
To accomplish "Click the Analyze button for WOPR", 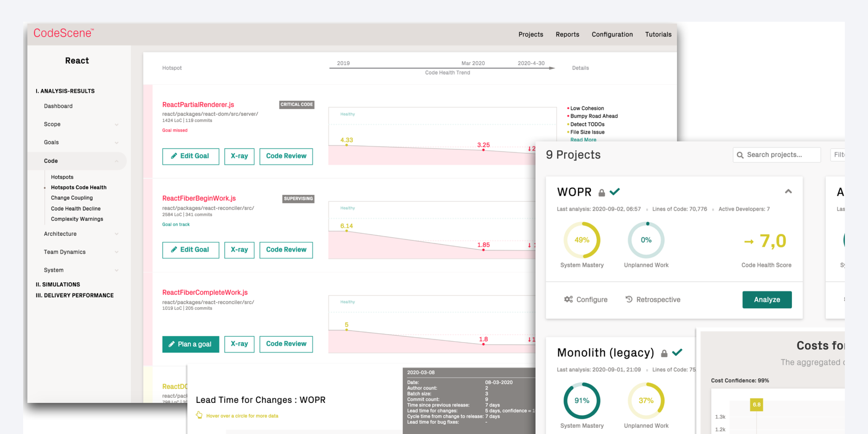I will point(767,299).
